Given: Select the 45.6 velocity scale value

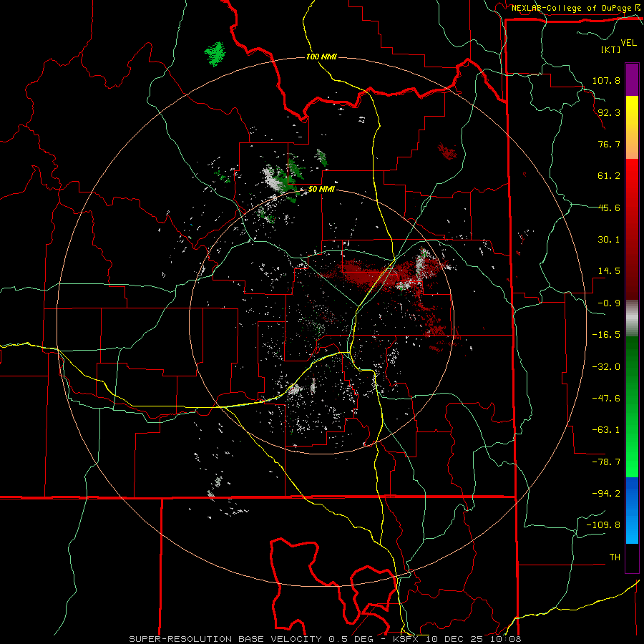Looking at the screenshot, I should tap(609, 208).
